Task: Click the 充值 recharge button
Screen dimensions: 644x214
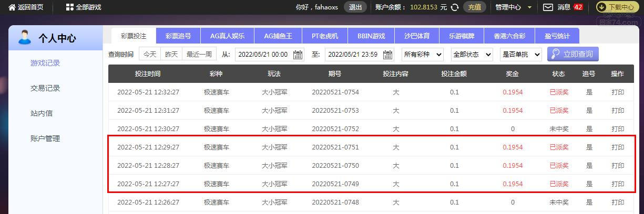Action: [x=474, y=7]
